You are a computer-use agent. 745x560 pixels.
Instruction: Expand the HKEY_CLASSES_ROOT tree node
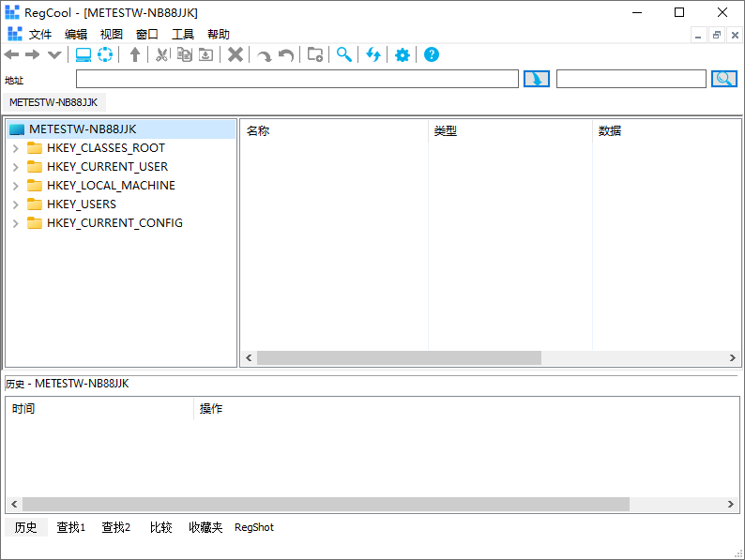click(16, 148)
